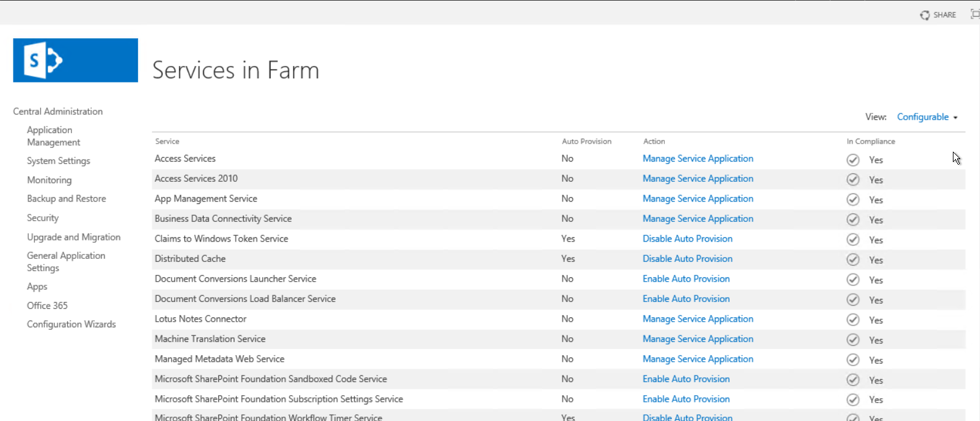Open Apps in the left navigation
Viewport: 980px width, 421px height.
pyautogui.click(x=37, y=287)
